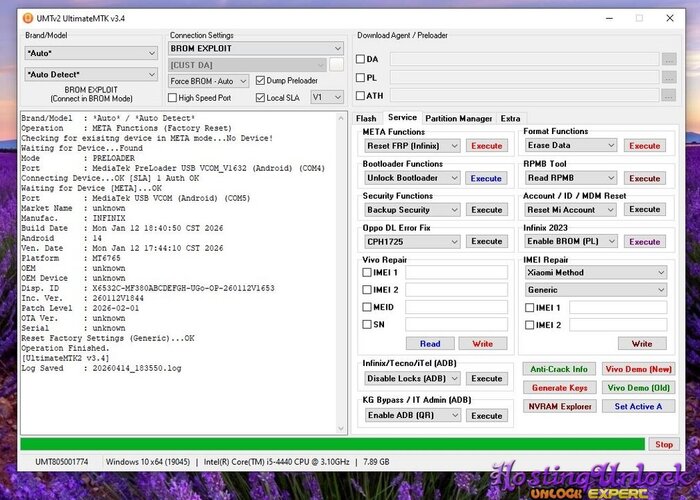Click Anti-Crack Info button
Screen dimensions: 700x500
(559, 369)
